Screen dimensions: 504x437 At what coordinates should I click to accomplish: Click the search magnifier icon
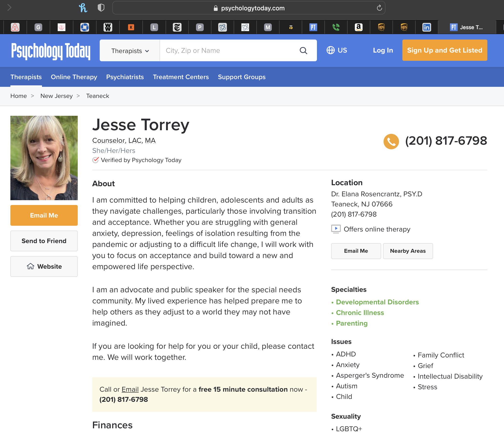tap(303, 50)
